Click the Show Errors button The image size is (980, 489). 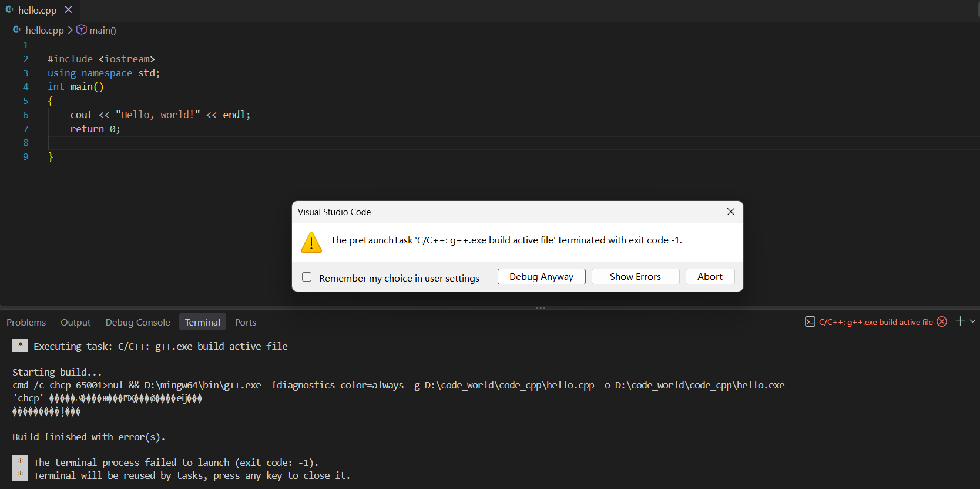pos(635,277)
